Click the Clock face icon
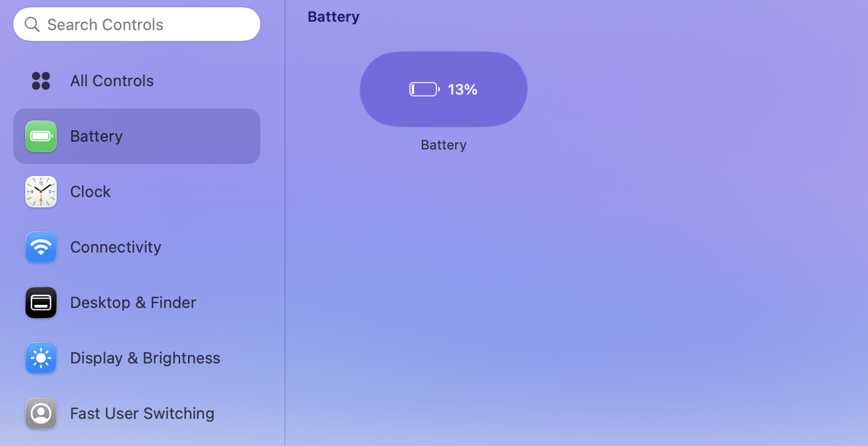This screenshot has width=868, height=446. [x=41, y=192]
